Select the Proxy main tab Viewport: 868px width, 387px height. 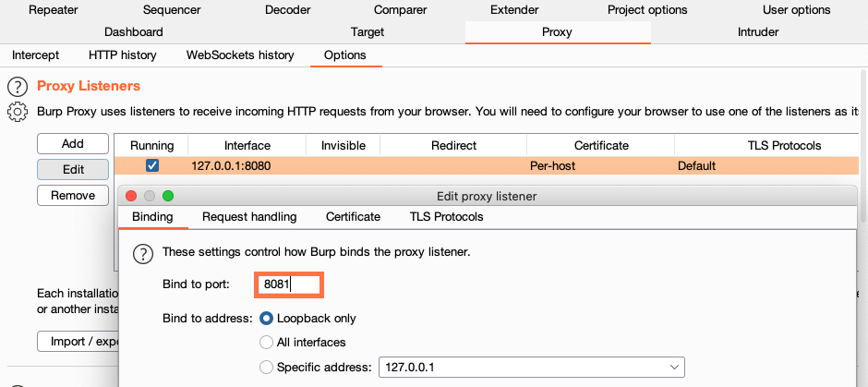coord(557,32)
